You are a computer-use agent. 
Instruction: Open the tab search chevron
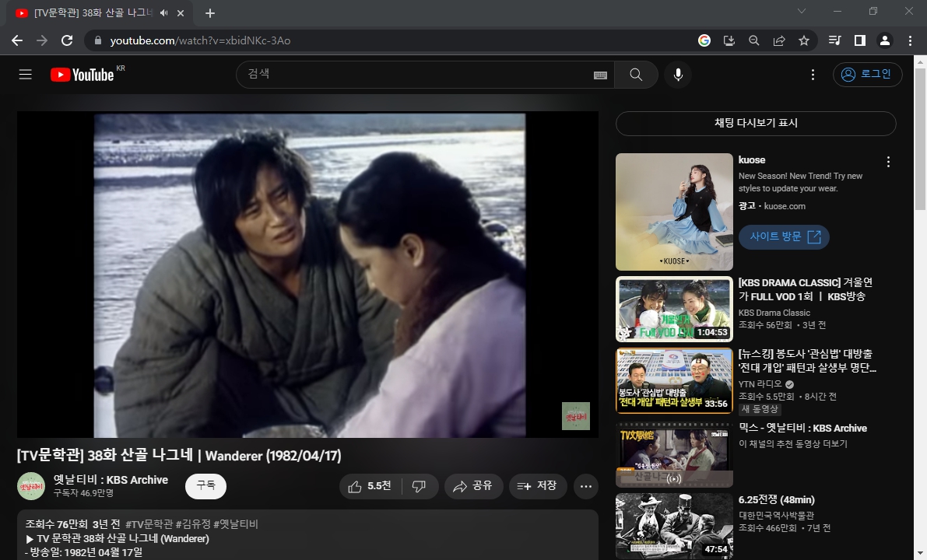coord(802,11)
